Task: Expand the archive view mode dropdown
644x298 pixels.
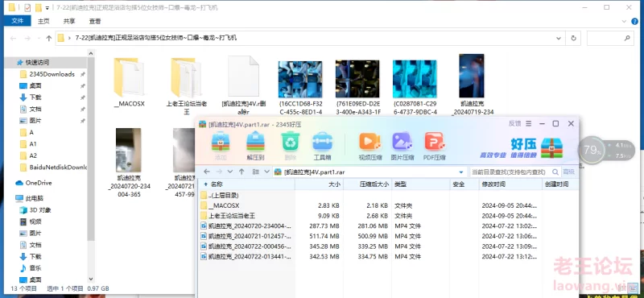Action: (267, 172)
